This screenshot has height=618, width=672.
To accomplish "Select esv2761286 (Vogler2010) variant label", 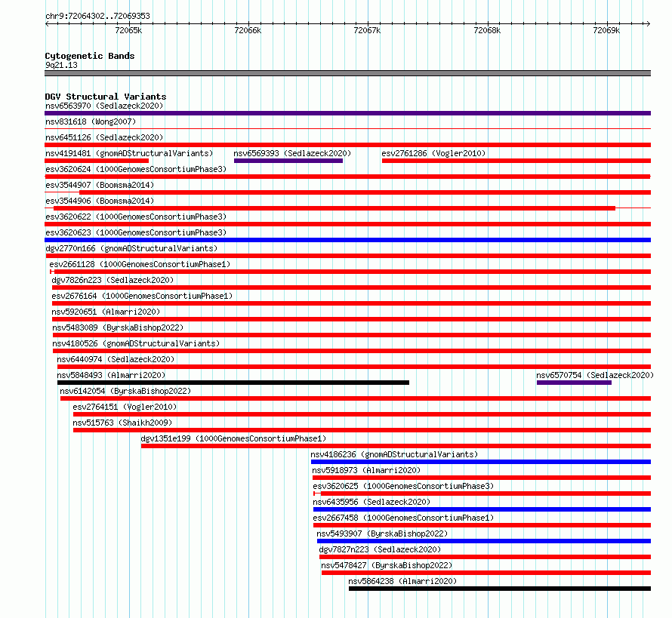I will click(x=433, y=153).
